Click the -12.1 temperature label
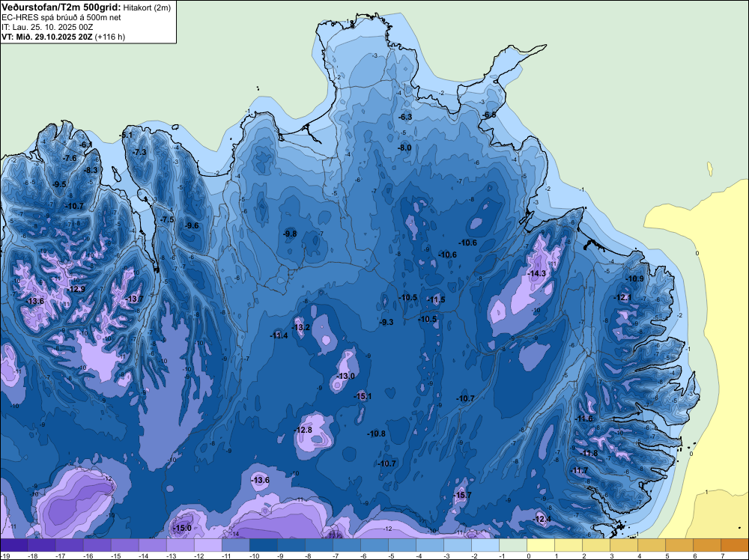 coord(622,297)
